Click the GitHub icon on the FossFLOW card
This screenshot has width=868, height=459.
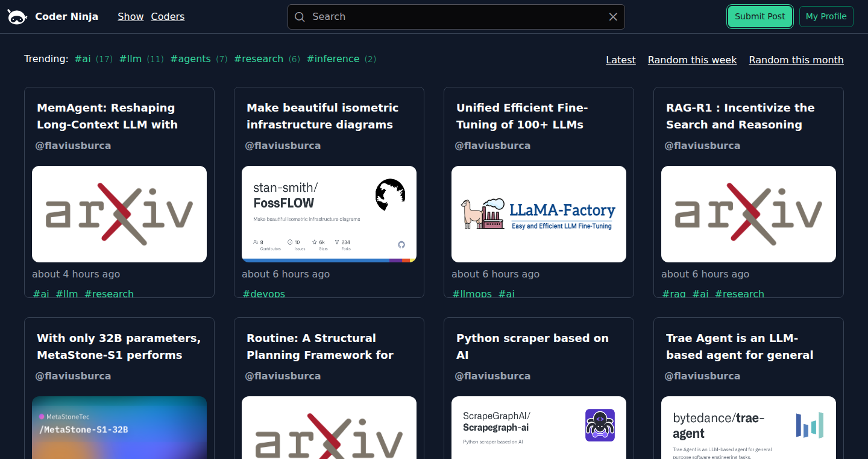(401, 244)
